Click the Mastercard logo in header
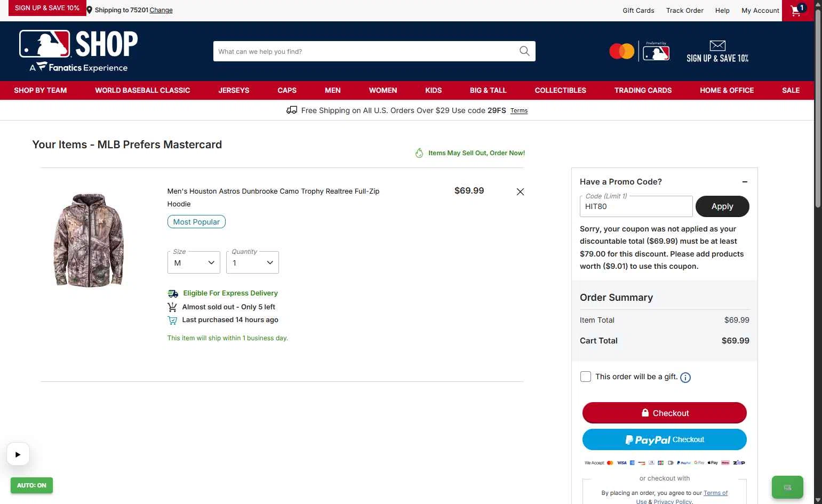The width and height of the screenshot is (822, 504). (622, 51)
